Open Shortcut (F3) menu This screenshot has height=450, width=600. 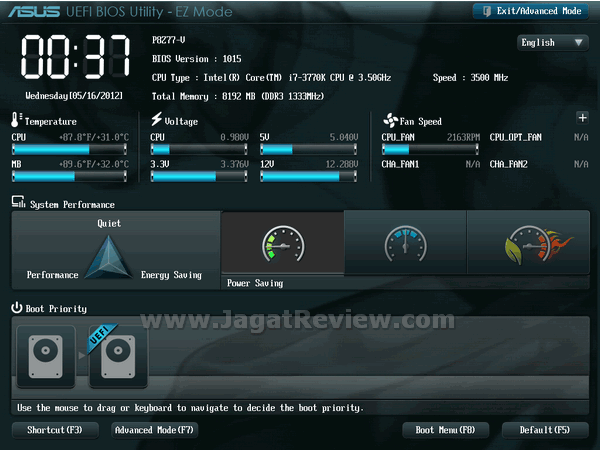[55, 430]
